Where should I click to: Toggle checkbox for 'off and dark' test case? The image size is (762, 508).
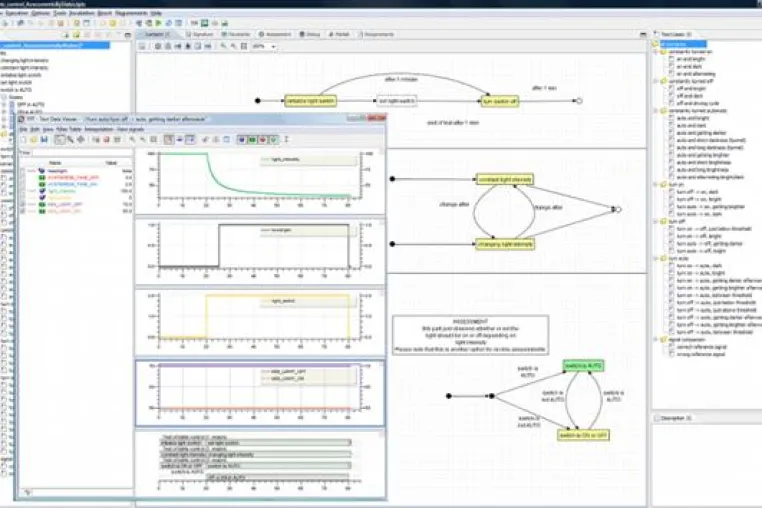671,96
